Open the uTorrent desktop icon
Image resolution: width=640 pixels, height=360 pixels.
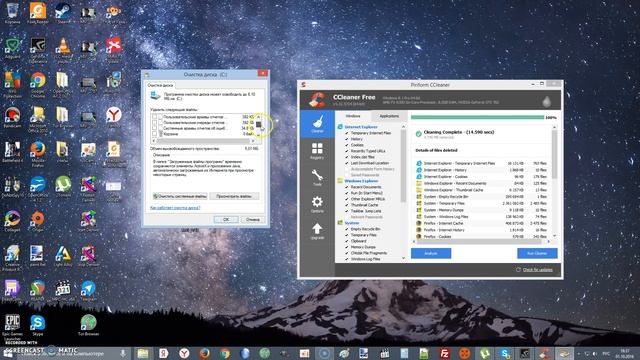[63, 187]
